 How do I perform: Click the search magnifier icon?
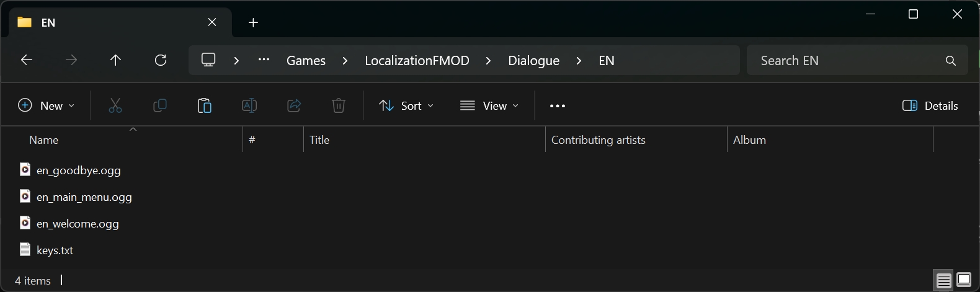950,61
